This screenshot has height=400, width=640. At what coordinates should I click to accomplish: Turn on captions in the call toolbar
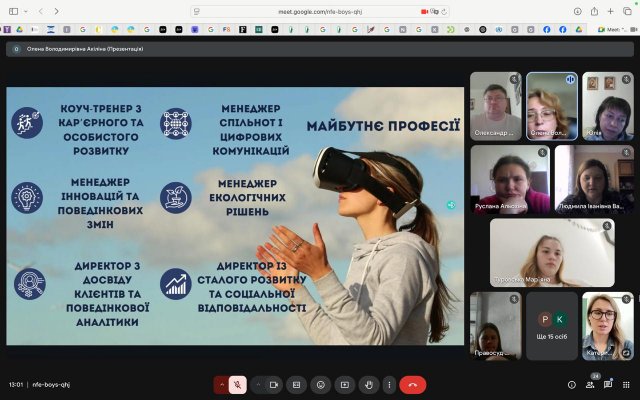tap(297, 384)
